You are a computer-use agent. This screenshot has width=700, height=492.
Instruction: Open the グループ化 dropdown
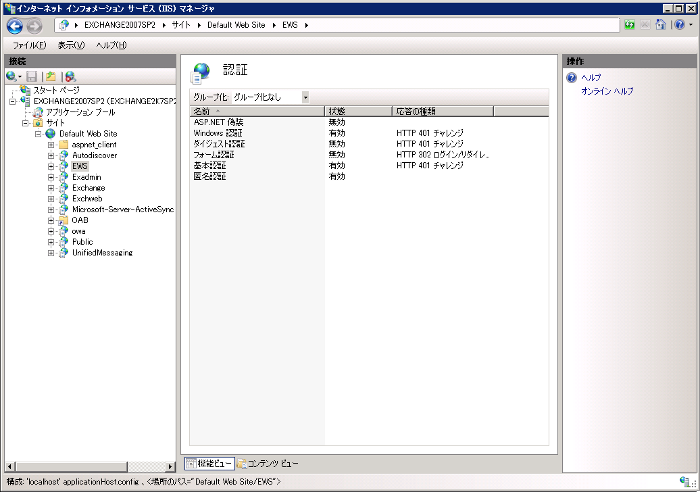click(305, 97)
